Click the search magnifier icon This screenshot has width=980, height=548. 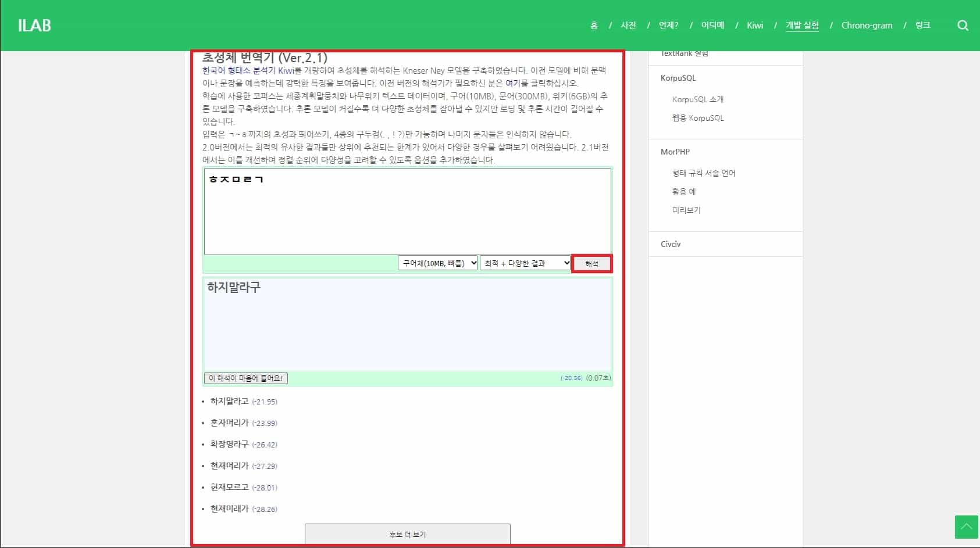[963, 25]
